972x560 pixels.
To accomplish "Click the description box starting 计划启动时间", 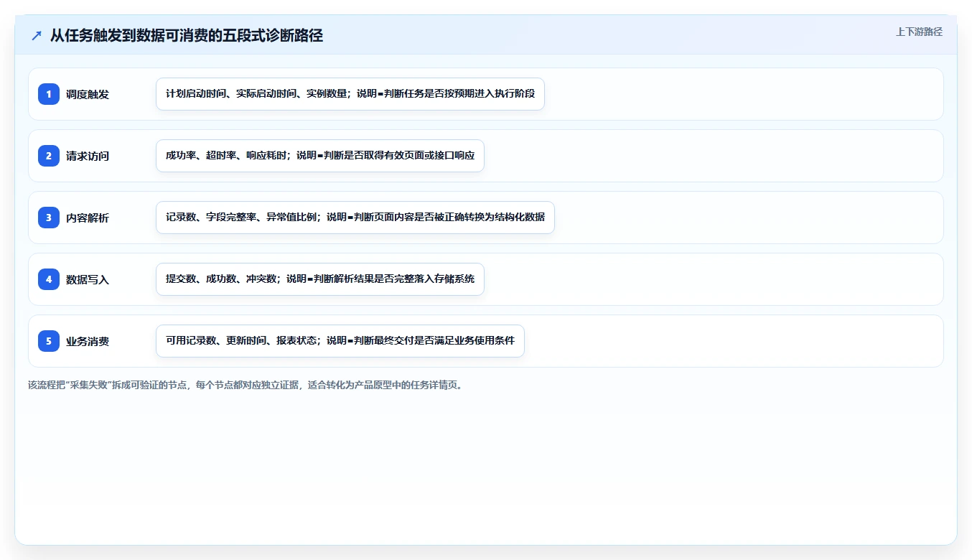I will (350, 94).
